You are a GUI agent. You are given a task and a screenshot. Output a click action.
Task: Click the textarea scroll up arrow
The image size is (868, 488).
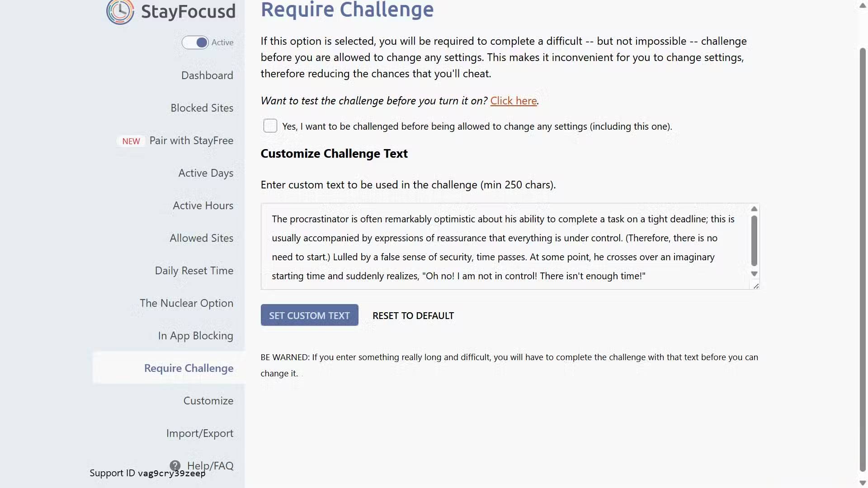(754, 209)
